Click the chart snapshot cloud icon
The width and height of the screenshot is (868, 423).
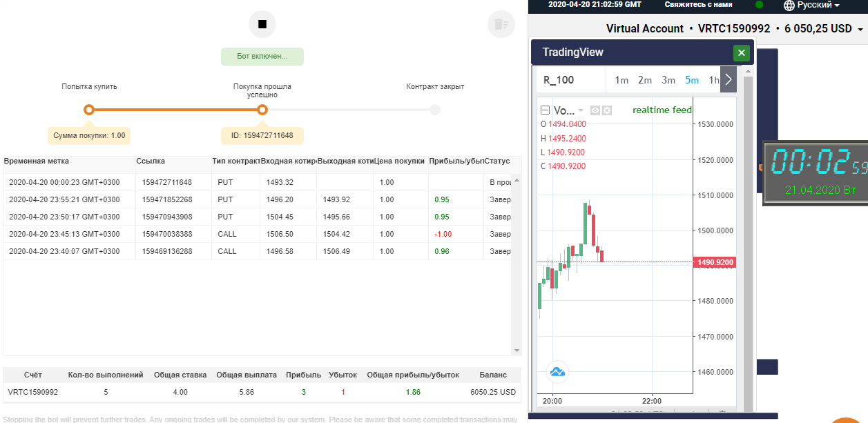click(x=557, y=372)
